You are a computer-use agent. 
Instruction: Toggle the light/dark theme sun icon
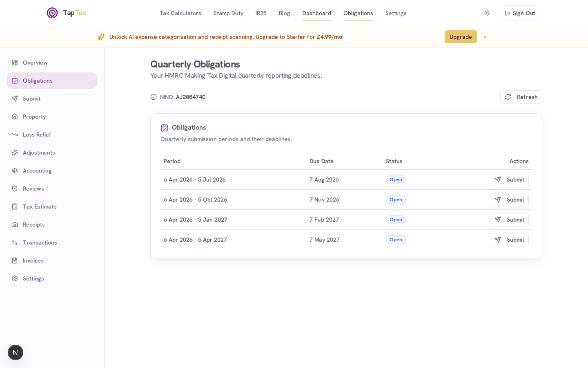pyautogui.click(x=487, y=13)
